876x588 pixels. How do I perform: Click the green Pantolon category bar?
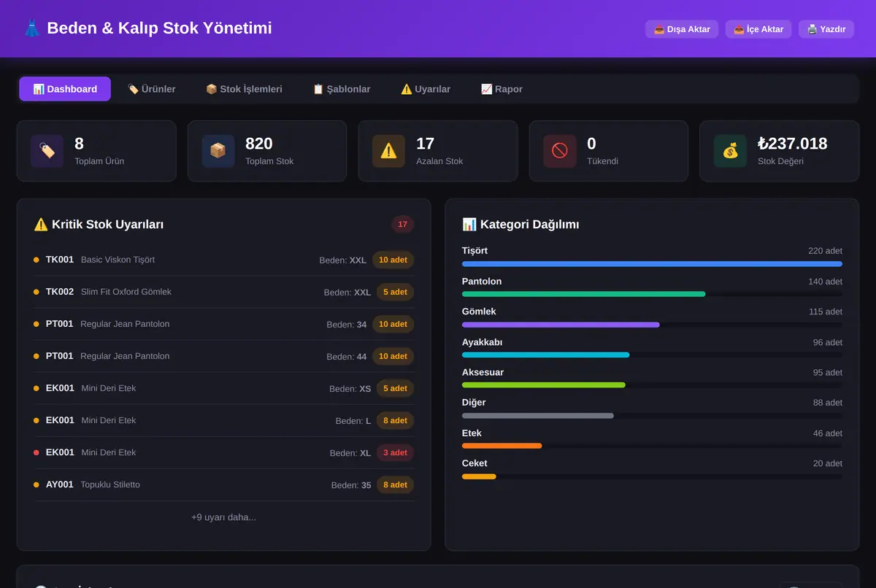pos(584,294)
